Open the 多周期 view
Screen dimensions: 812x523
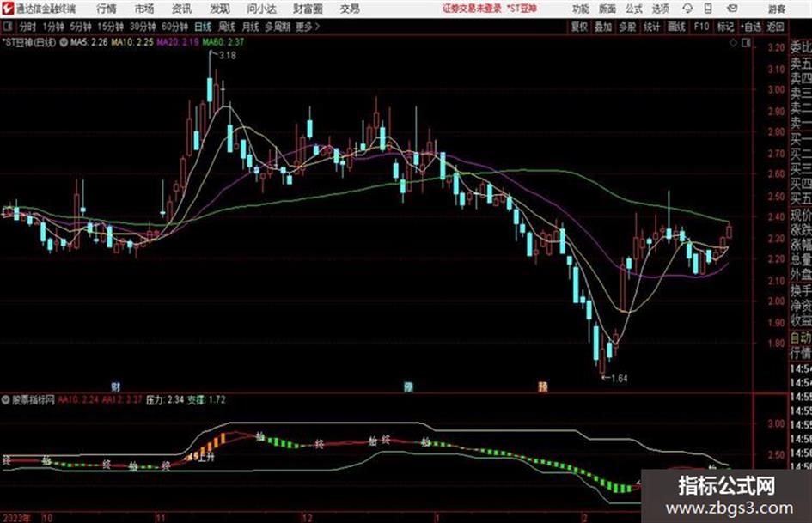click(x=278, y=27)
